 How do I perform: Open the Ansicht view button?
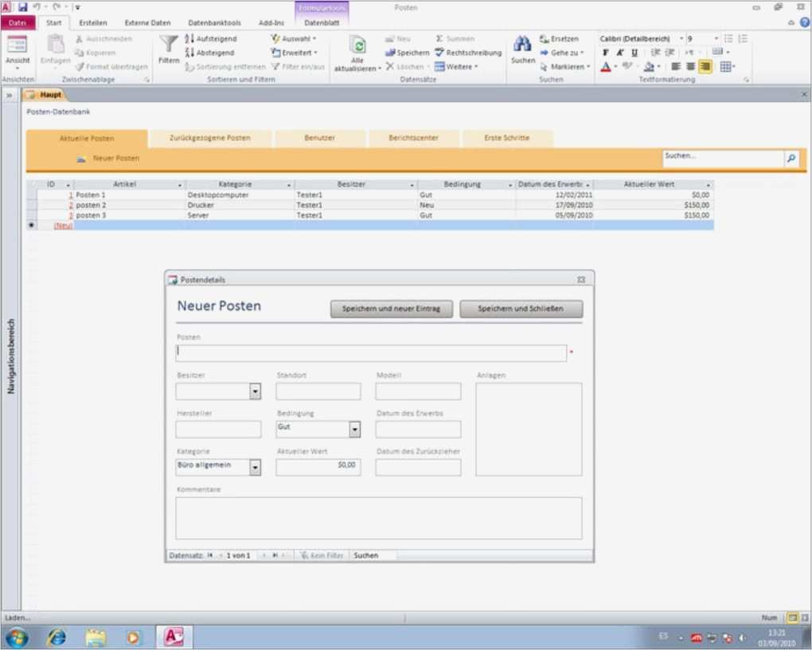pos(17,53)
